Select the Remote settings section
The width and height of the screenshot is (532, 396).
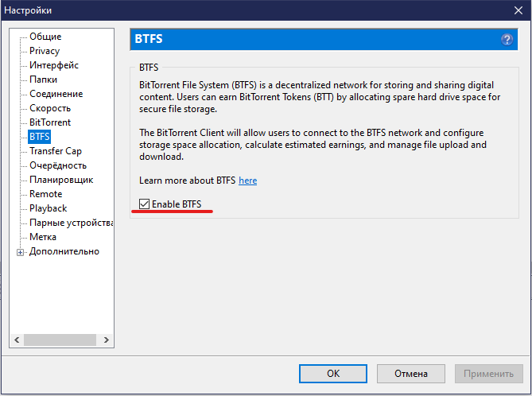click(x=46, y=194)
